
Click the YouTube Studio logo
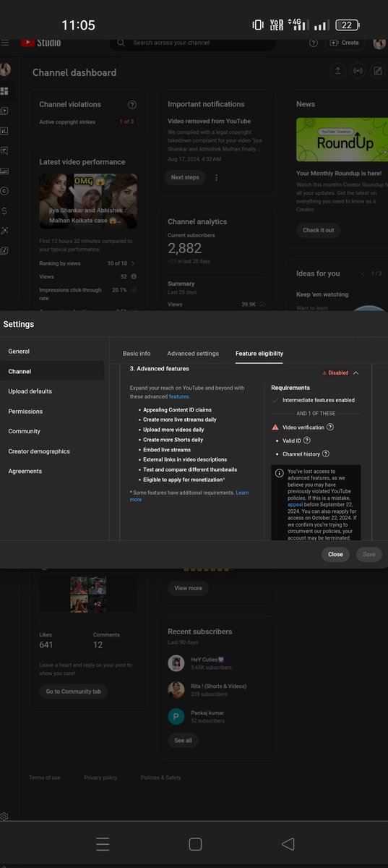(40, 43)
